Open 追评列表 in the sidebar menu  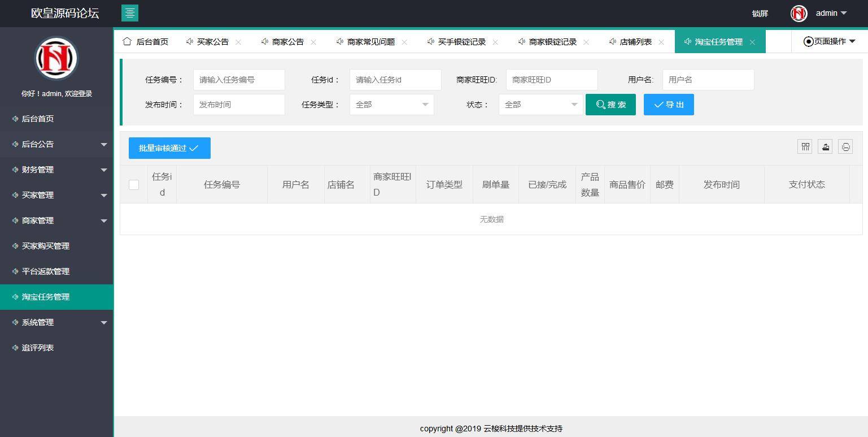click(38, 348)
